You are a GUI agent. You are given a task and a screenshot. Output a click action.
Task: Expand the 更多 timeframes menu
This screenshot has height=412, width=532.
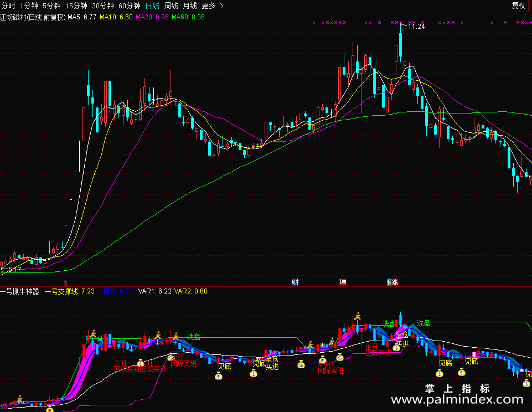pos(212,6)
